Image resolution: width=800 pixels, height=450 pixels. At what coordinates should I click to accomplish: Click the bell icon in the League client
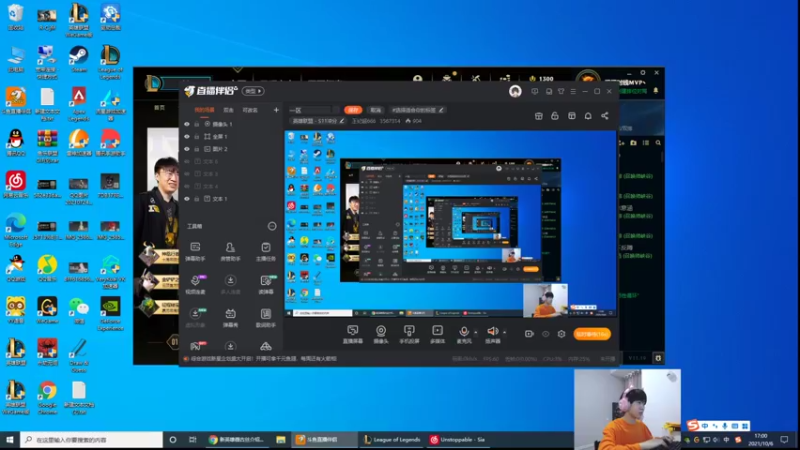[656, 91]
